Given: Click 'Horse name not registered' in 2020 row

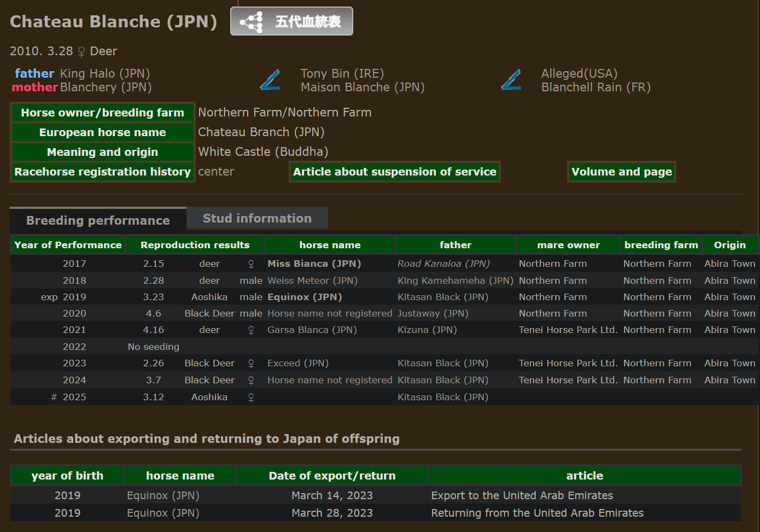Looking at the screenshot, I should [x=330, y=313].
